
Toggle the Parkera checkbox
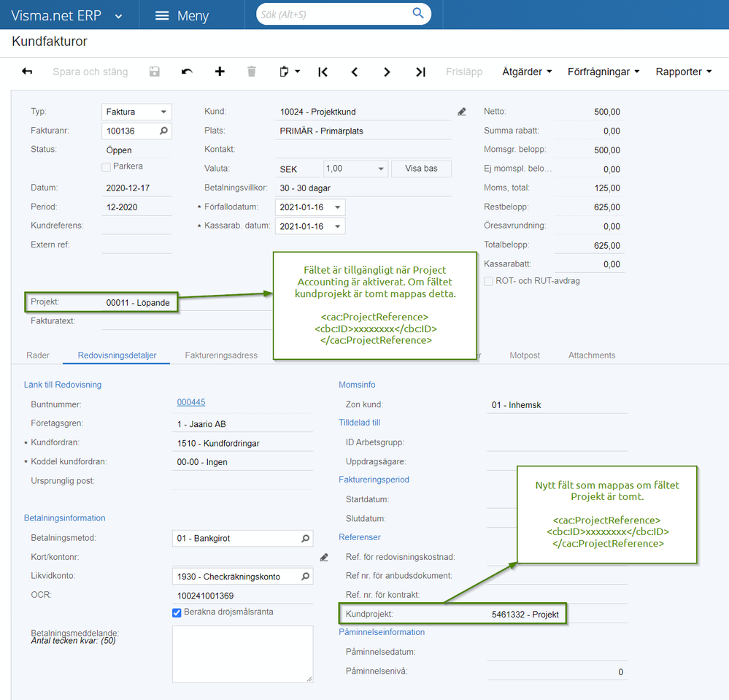[x=106, y=166]
